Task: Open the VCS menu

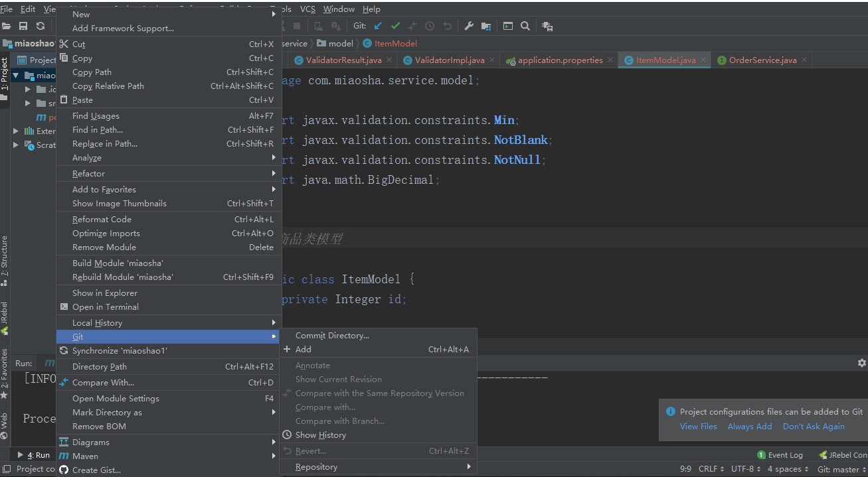Action: pos(307,9)
